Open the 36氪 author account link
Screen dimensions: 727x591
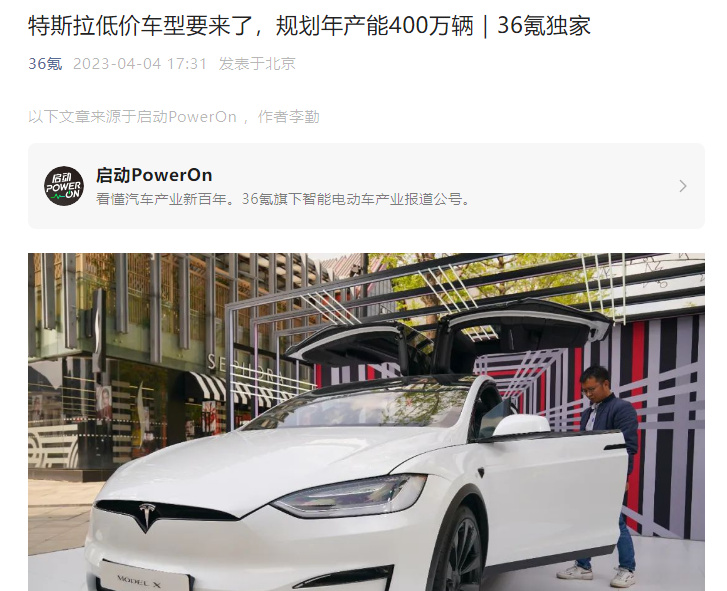(x=45, y=64)
